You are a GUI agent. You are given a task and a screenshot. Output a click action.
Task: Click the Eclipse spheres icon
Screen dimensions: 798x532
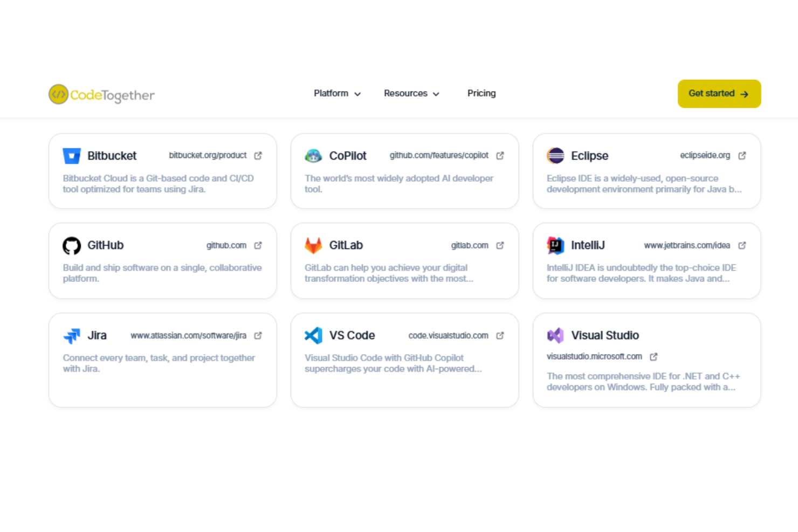coord(556,156)
